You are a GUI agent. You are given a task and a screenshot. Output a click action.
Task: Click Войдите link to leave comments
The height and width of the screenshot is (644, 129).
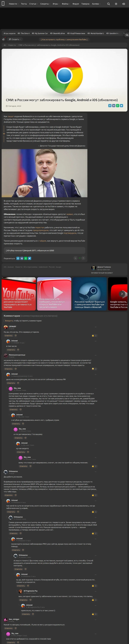tap(9, 321)
